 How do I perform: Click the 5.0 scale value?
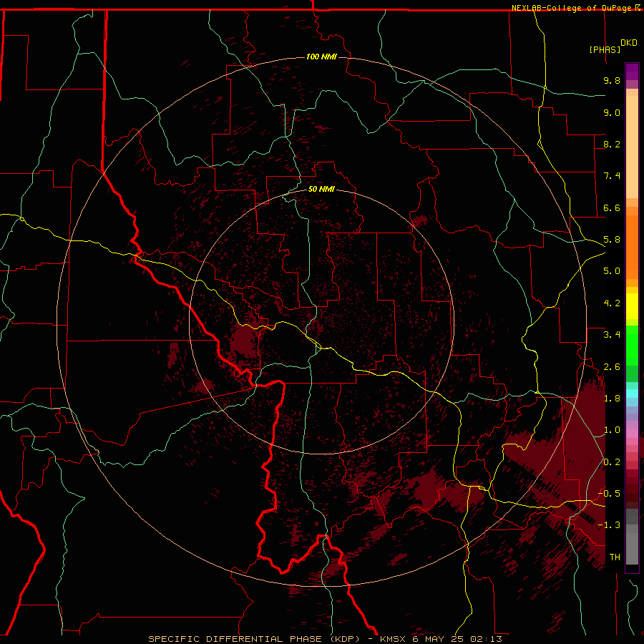click(x=612, y=271)
